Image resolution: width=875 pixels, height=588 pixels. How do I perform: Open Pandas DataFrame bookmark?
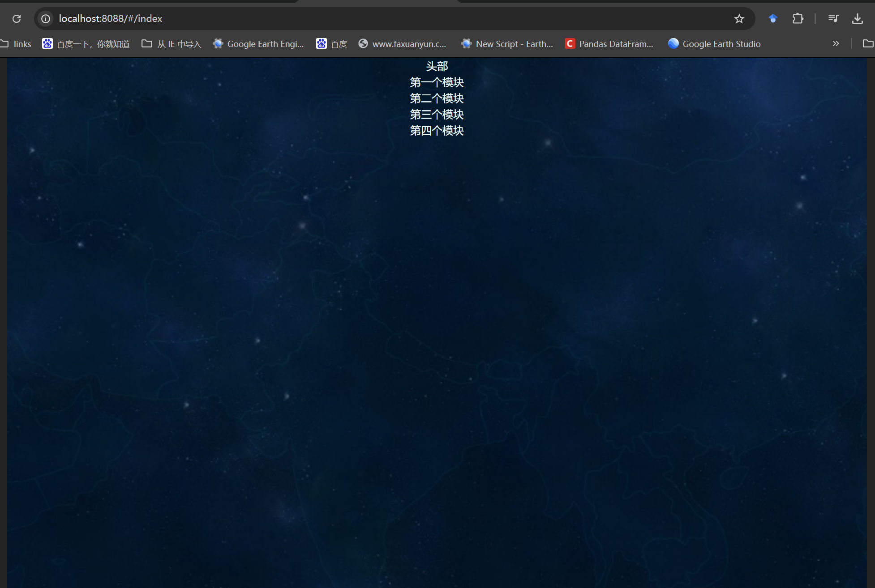(609, 44)
